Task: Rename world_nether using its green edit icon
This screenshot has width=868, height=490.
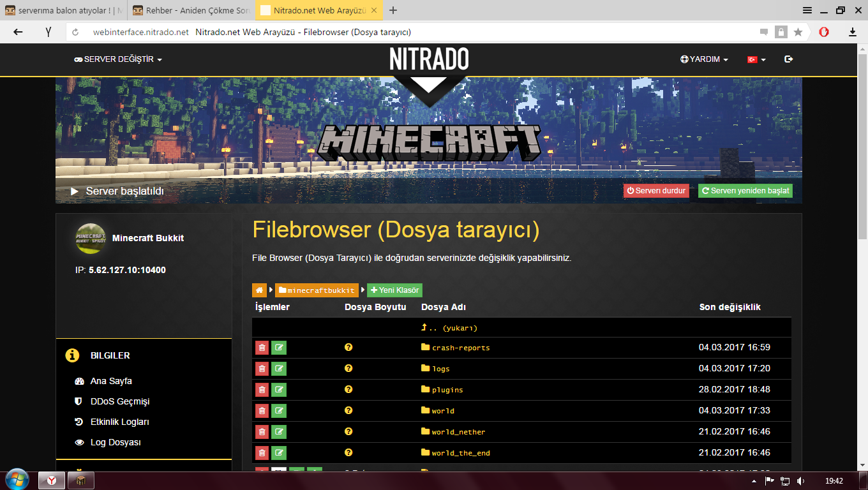Action: (x=279, y=432)
